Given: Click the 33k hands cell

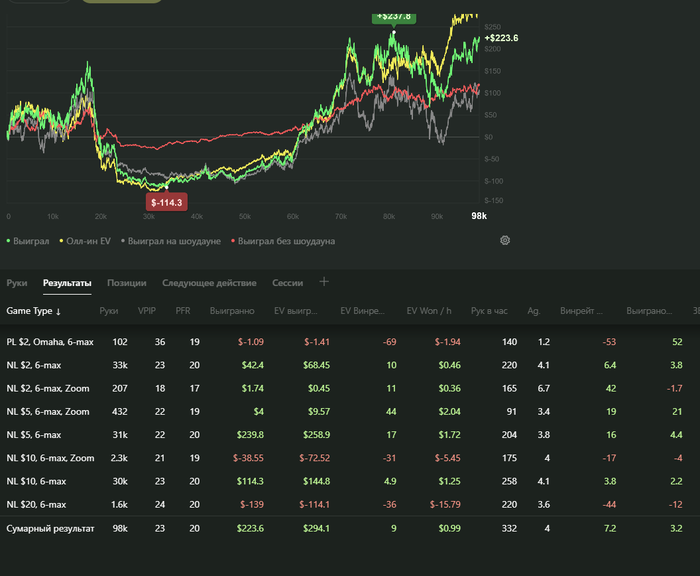Looking at the screenshot, I should (x=120, y=365).
